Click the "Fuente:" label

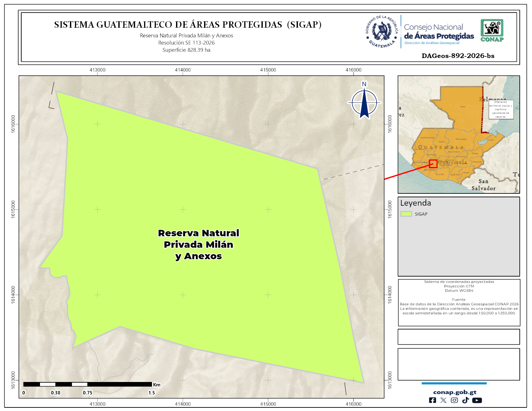pos(459,299)
